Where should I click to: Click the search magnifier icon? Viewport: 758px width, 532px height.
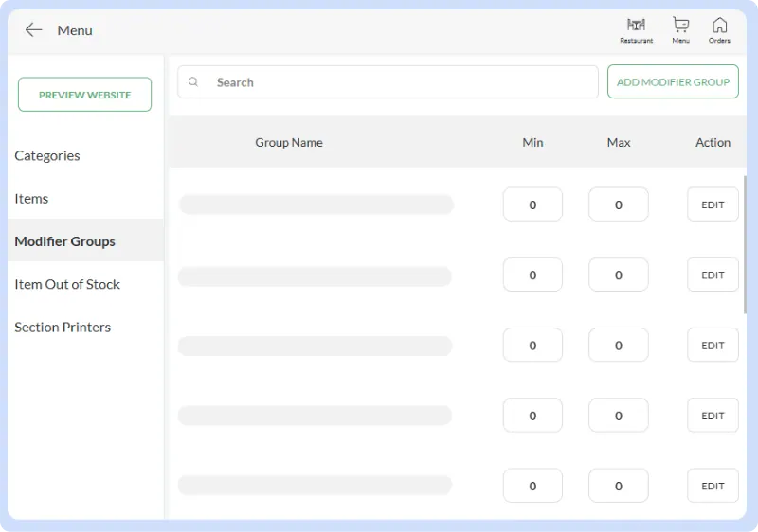(x=193, y=82)
